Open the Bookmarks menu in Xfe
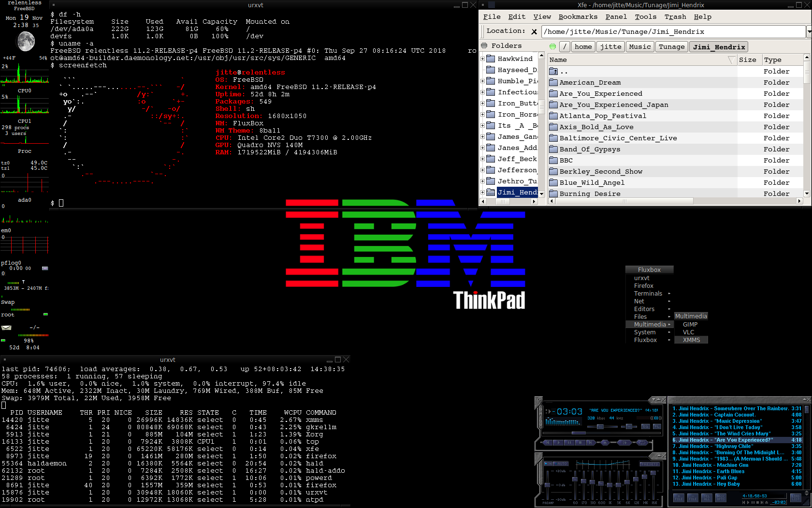This screenshot has height=508, width=812. [578, 17]
